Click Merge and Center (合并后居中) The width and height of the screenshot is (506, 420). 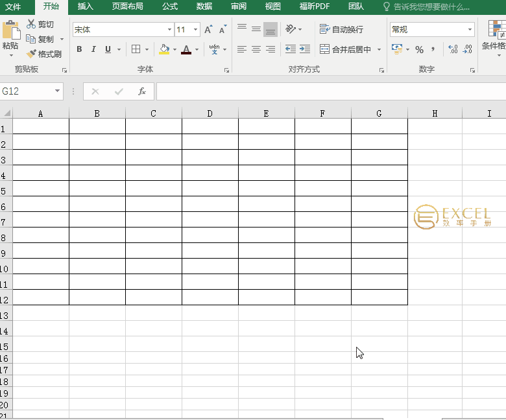[345, 49]
